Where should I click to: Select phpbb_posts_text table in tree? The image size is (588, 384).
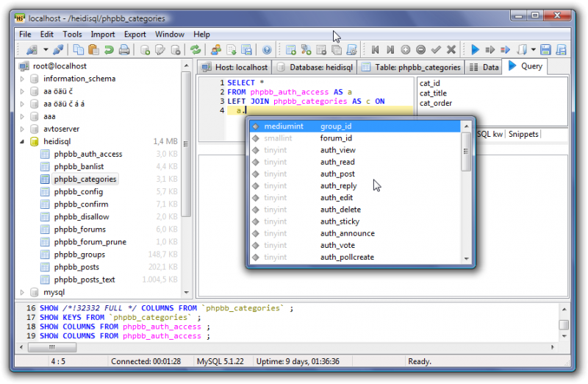pyautogui.click(x=85, y=280)
